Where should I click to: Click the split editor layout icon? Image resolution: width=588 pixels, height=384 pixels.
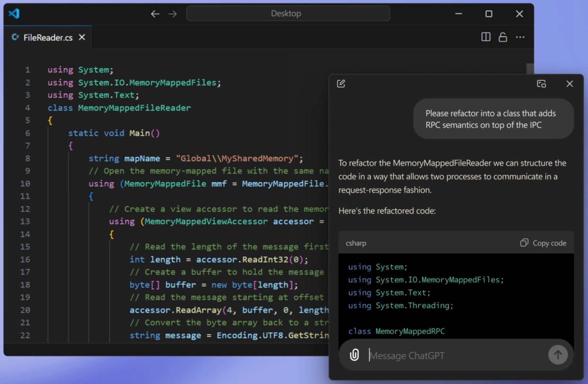pos(486,37)
